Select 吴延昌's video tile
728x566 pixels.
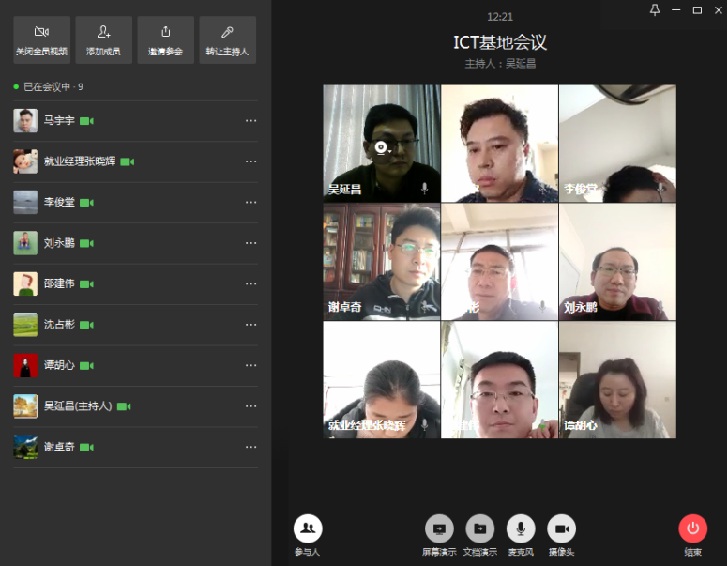382,144
